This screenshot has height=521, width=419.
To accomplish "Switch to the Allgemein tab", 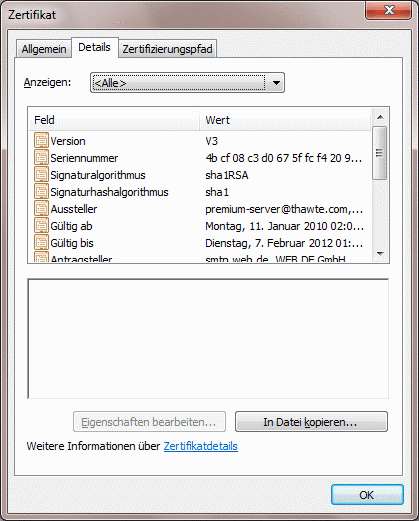I will click(x=44, y=49).
